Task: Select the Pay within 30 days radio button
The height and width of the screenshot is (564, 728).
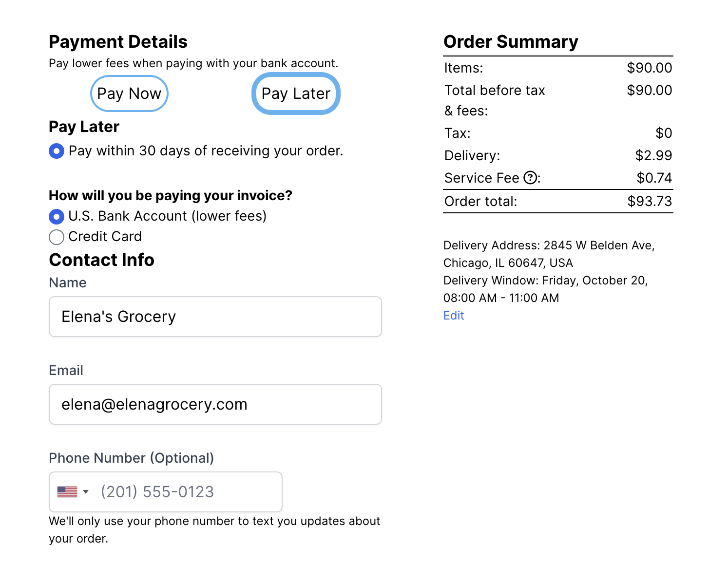Action: (x=57, y=151)
